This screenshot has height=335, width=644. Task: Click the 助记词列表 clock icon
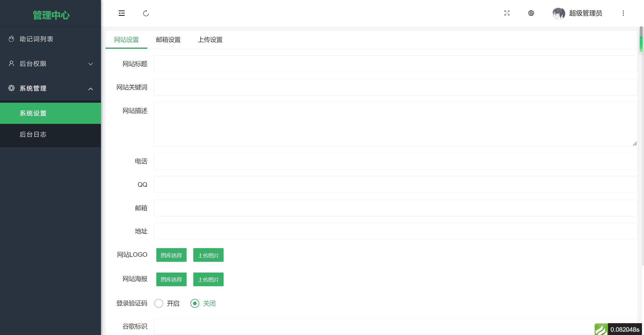click(12, 39)
